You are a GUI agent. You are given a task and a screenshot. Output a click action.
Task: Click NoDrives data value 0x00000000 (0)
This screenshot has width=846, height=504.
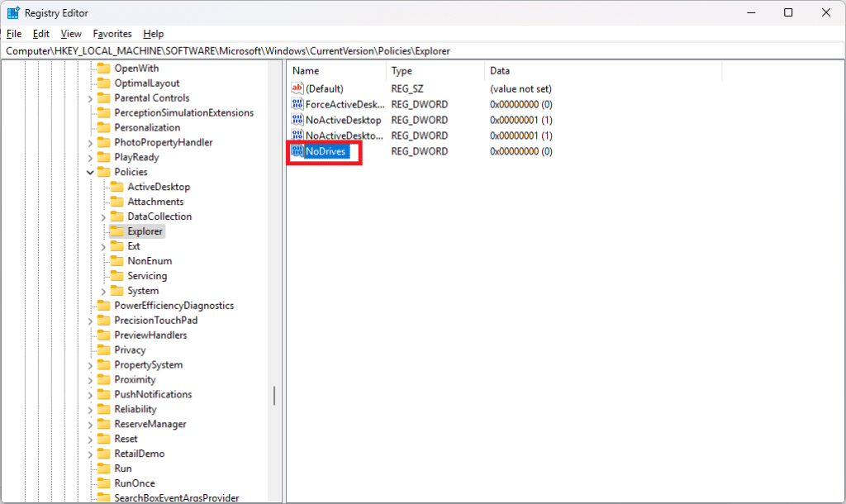coord(520,151)
